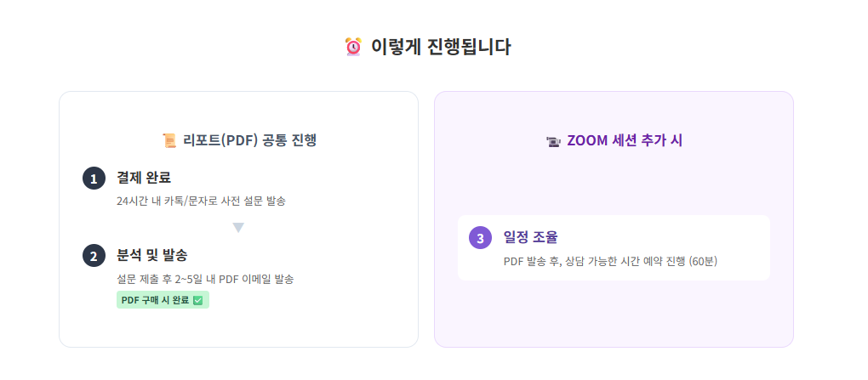Select the step 2 number circle
The image size is (868, 380).
[94, 255]
